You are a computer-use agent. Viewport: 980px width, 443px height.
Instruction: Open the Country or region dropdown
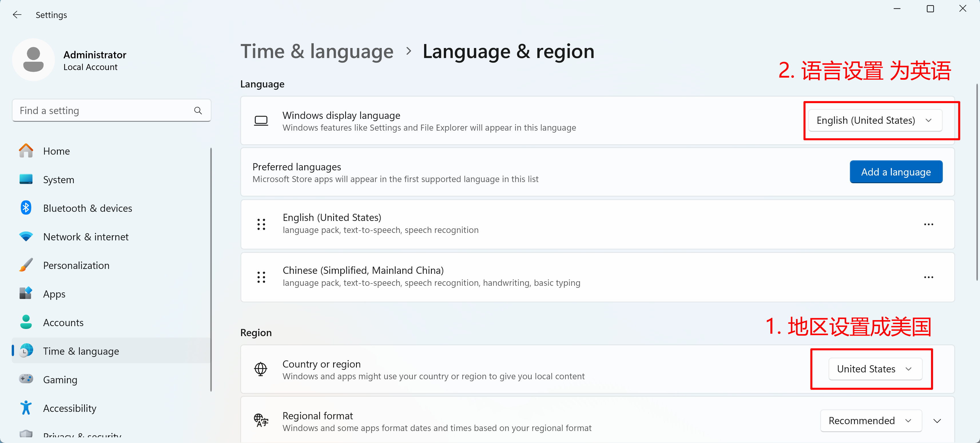tap(875, 369)
